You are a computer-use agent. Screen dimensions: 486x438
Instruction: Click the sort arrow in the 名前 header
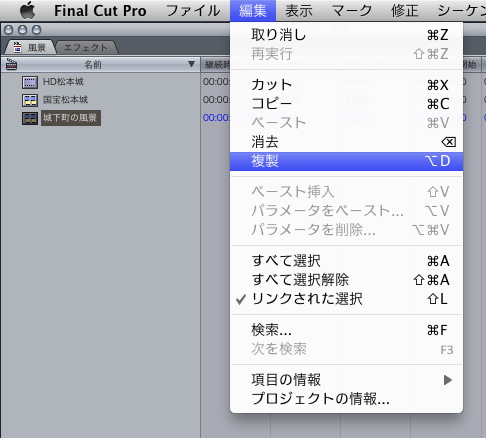(191, 64)
